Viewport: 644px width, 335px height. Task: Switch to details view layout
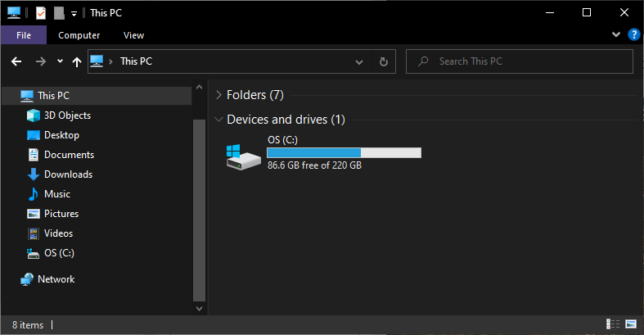click(x=613, y=325)
